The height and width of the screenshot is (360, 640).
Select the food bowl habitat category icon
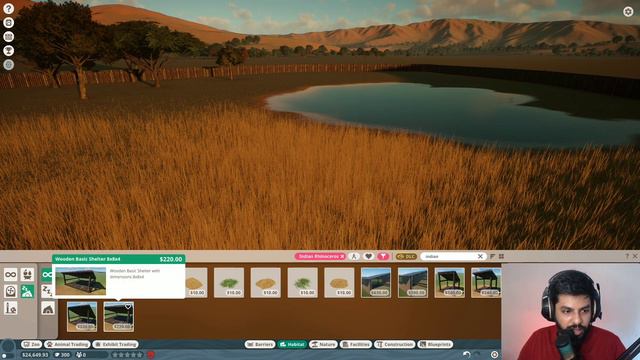(x=28, y=275)
